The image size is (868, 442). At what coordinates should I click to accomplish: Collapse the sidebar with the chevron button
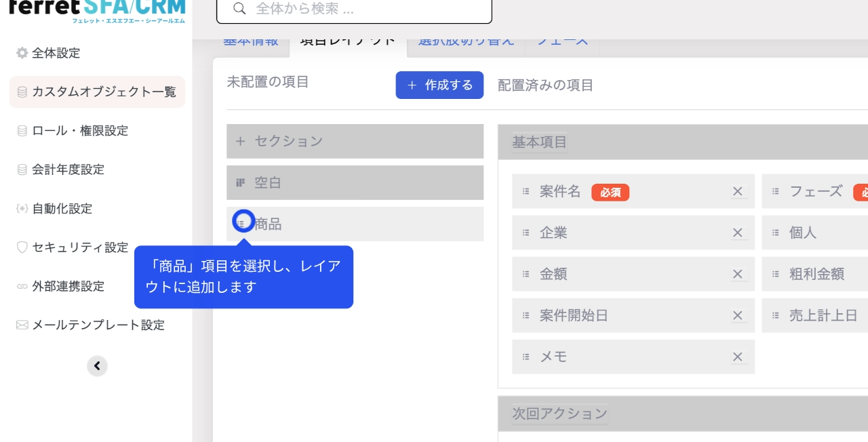point(97,366)
